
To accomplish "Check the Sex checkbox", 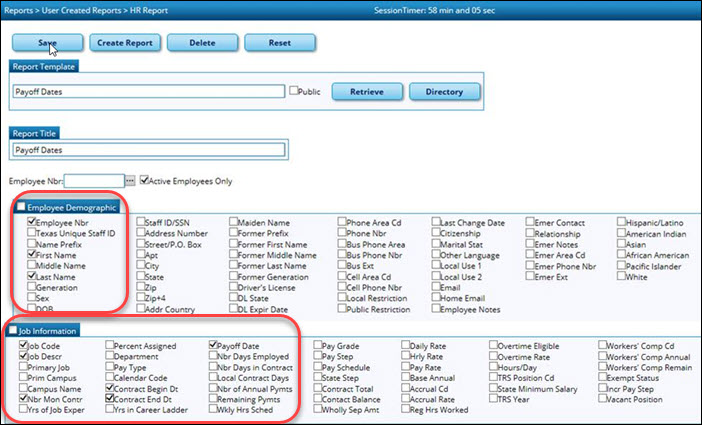I will (31, 297).
